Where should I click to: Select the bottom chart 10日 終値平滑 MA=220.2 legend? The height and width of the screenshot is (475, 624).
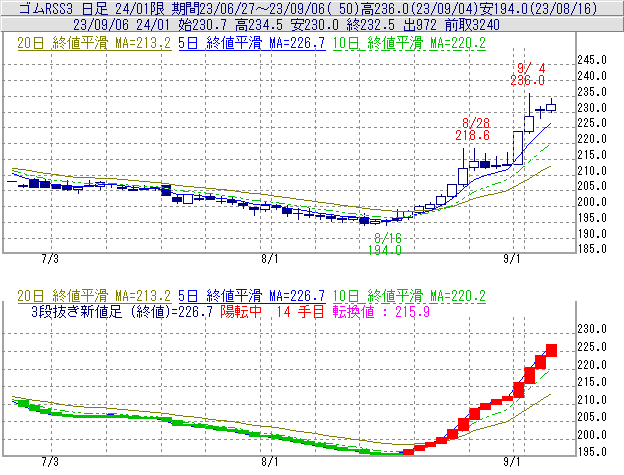[x=409, y=296]
